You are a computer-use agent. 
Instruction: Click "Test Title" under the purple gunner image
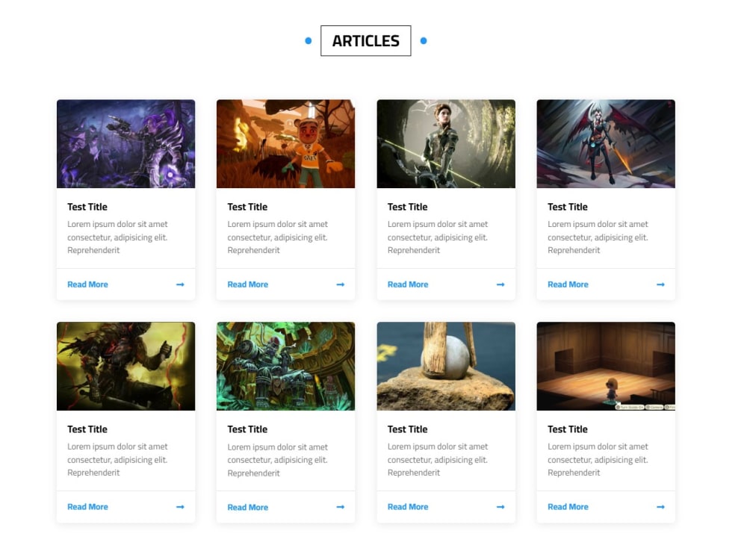tap(87, 207)
